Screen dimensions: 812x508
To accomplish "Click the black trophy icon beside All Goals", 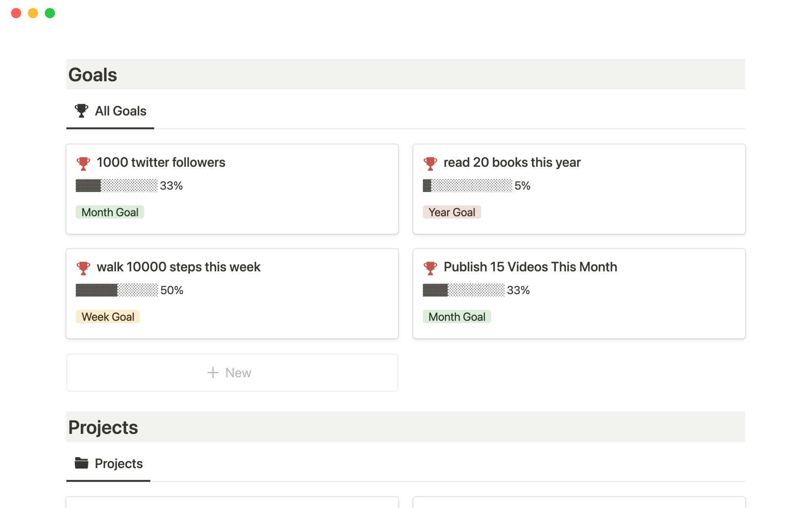I will (x=81, y=111).
